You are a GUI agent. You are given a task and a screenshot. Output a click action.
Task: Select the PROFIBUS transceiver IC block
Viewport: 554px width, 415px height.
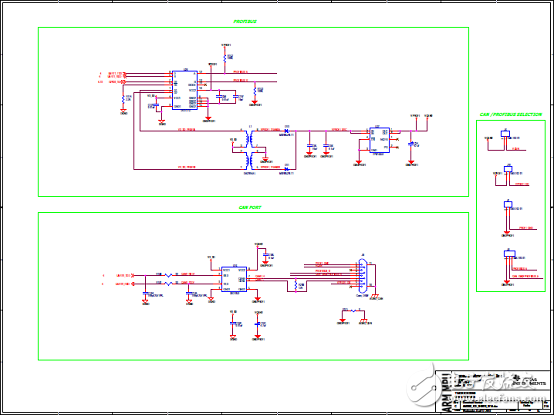[x=185, y=90]
